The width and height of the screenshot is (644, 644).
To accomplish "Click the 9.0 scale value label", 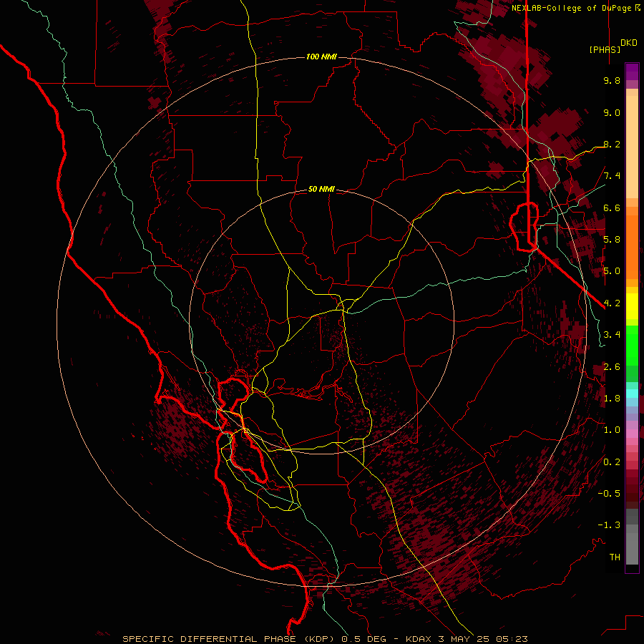I will [612, 112].
